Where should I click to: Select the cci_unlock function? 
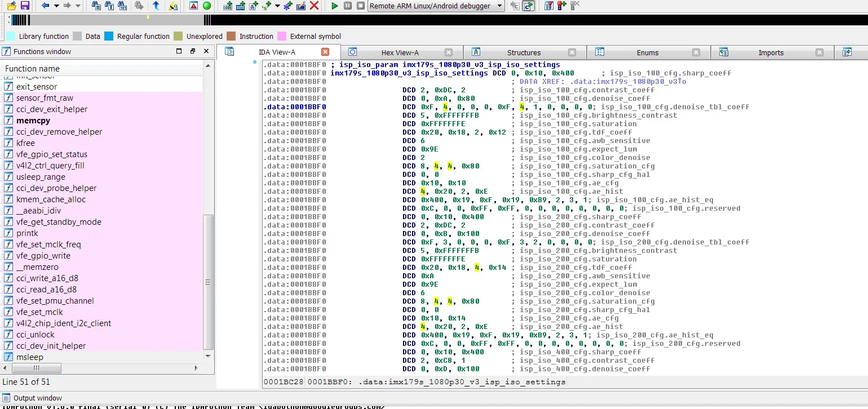[36, 335]
